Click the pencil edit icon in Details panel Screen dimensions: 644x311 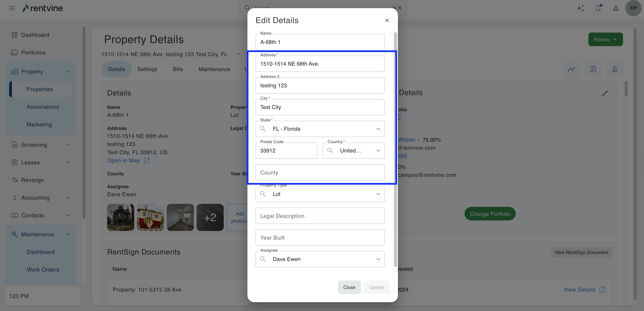[605, 94]
